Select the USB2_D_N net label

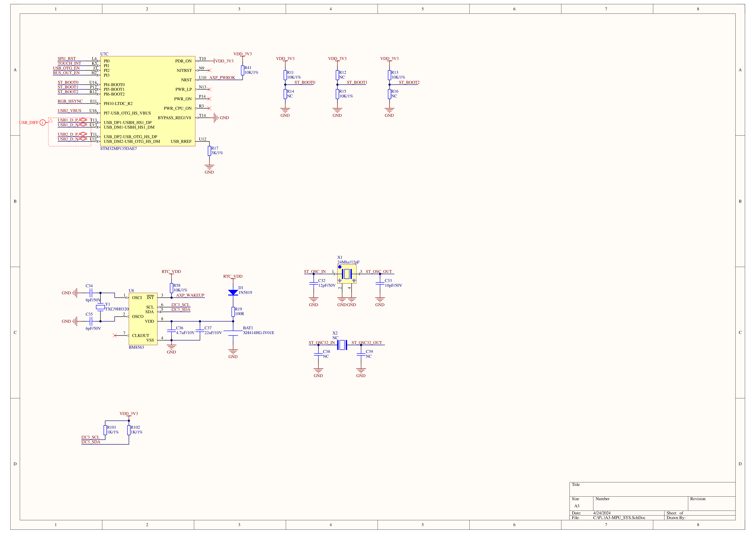[x=68, y=139]
